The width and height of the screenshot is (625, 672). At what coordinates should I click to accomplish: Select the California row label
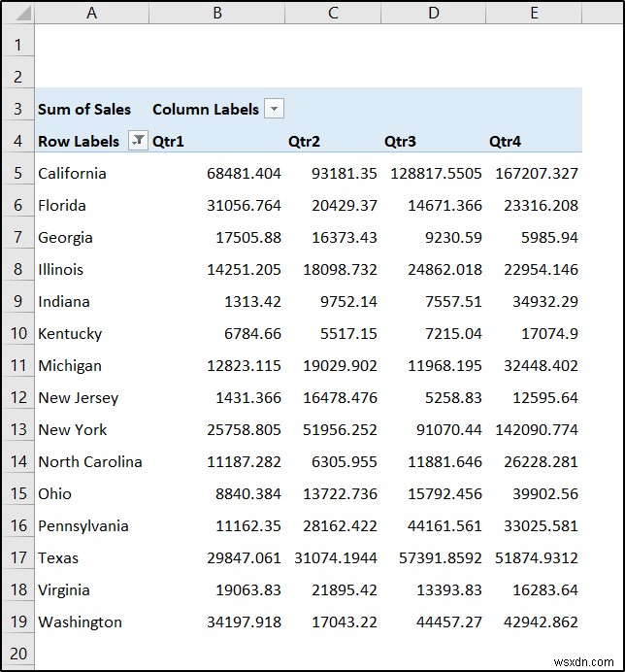(x=72, y=173)
